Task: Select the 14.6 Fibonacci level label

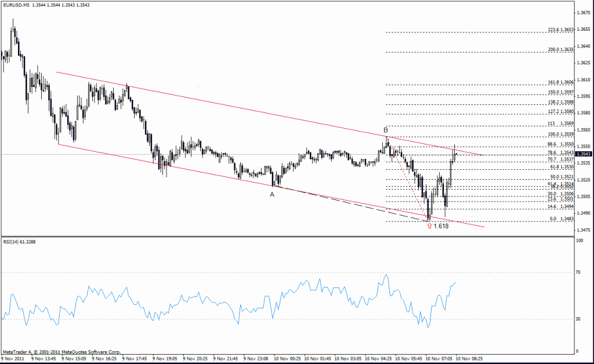Action: [561, 206]
